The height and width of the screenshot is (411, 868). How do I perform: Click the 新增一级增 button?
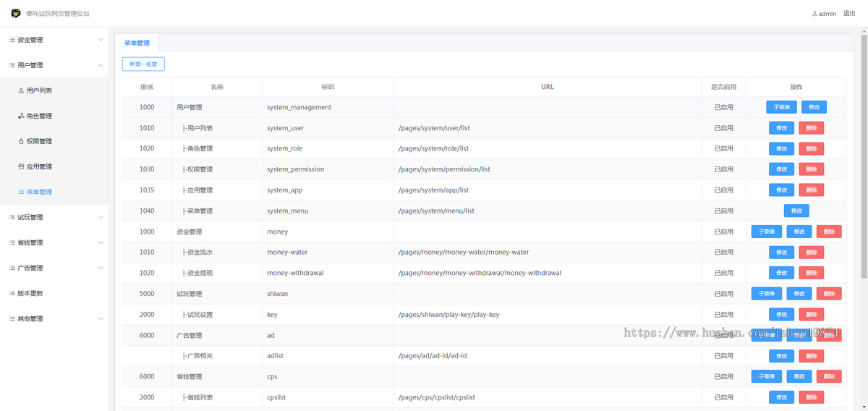point(143,64)
